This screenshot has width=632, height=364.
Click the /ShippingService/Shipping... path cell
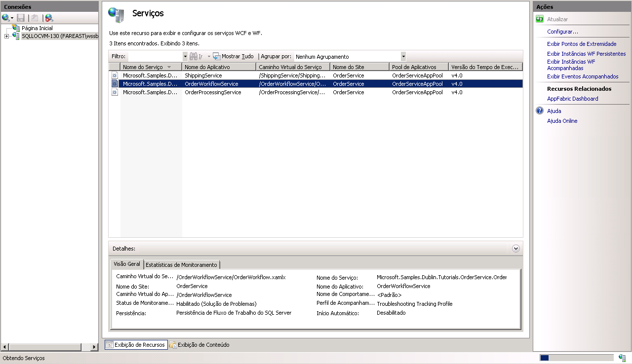[292, 75]
